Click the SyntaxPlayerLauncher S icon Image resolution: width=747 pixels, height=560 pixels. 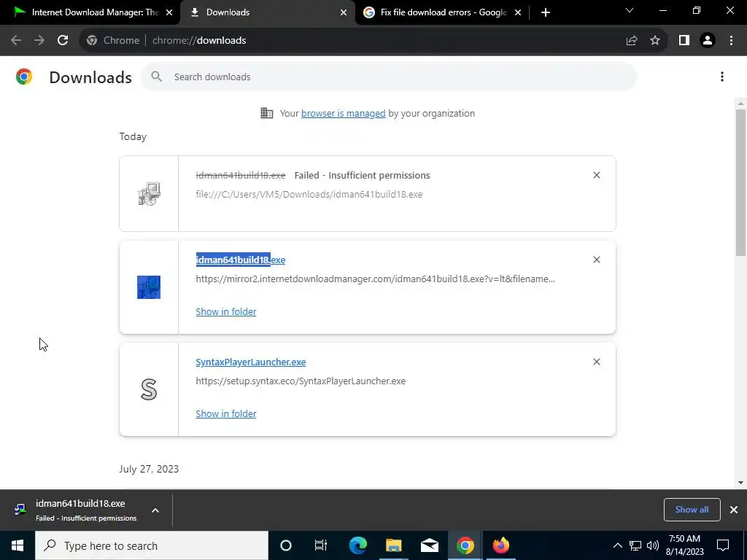pos(149,389)
